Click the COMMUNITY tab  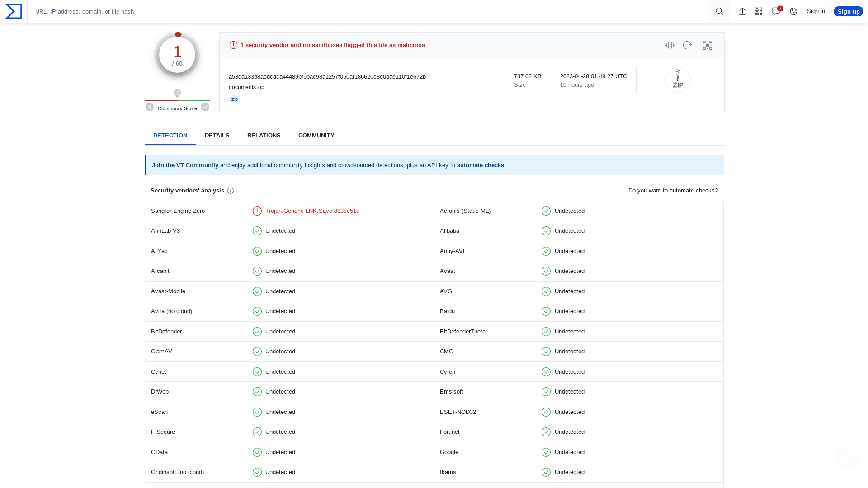pyautogui.click(x=316, y=135)
